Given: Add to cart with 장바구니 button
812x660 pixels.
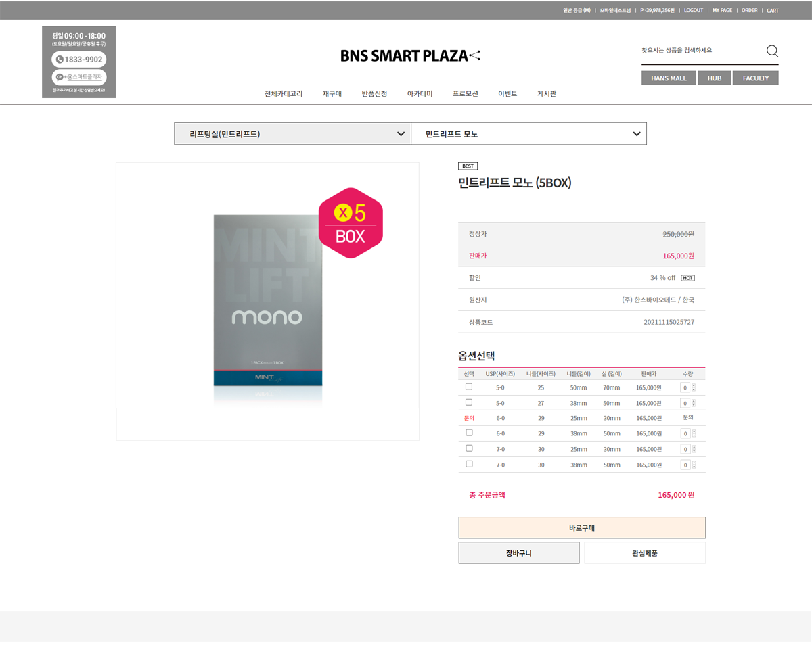Looking at the screenshot, I should (x=519, y=553).
